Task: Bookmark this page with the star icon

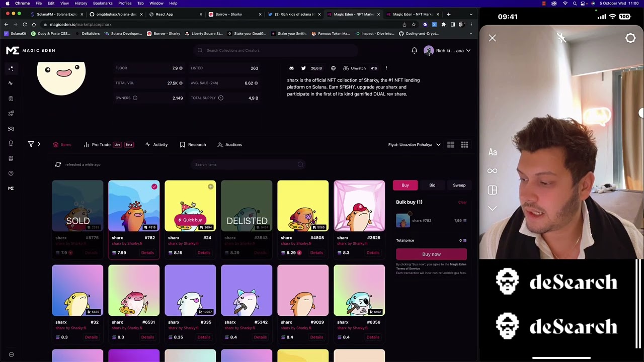Action: pyautogui.click(x=414, y=24)
